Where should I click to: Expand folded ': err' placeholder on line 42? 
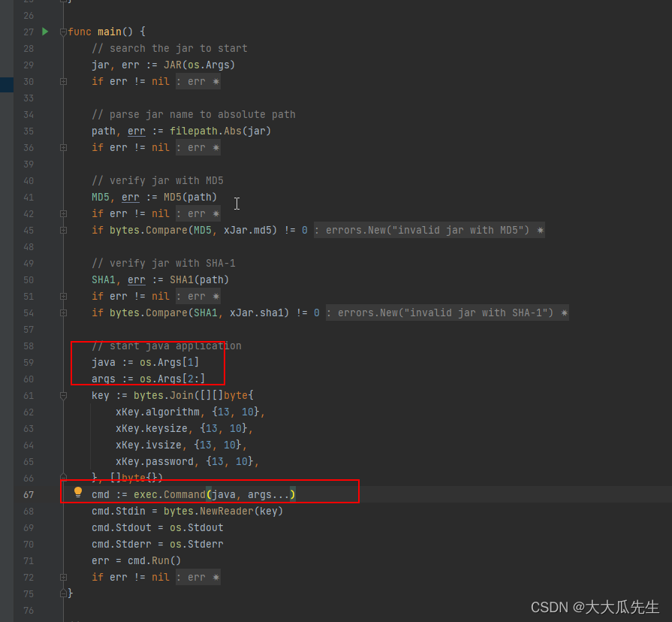(x=198, y=213)
